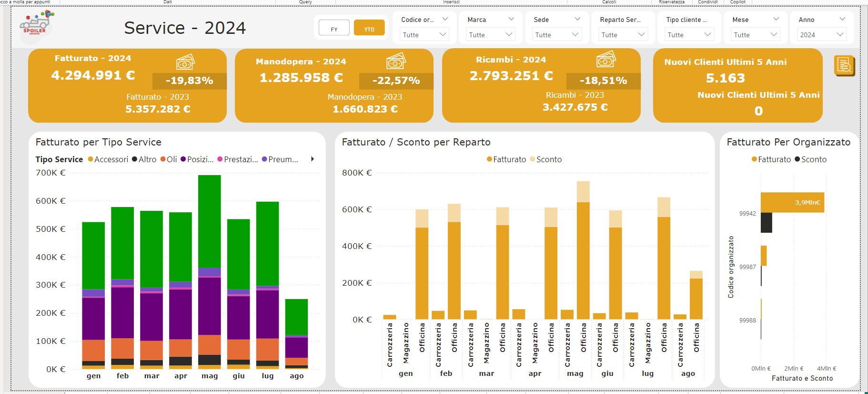The width and height of the screenshot is (868, 394).
Task: Select the 99942 bar showing 3,9Mln€
Action: tap(792, 202)
